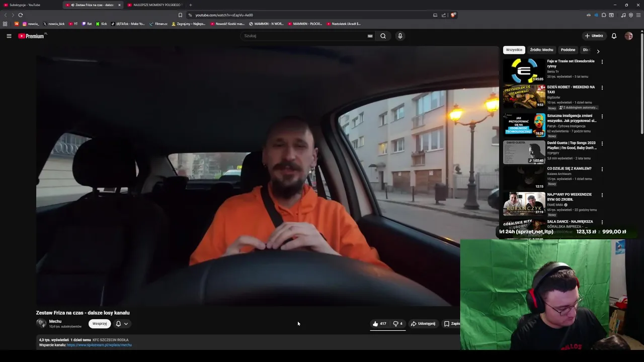
Task: Open DZIEŃ KOBIET - WEEKEND NA TAXI thumbnail
Action: coord(524,96)
